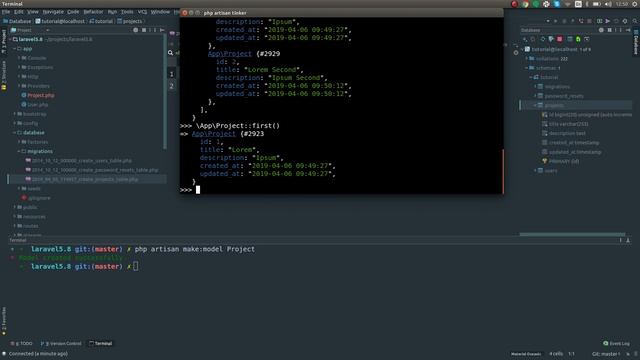Image resolution: width=640 pixels, height=360 pixels.
Task: Click the tinker window title bar
Action: click(x=342, y=13)
